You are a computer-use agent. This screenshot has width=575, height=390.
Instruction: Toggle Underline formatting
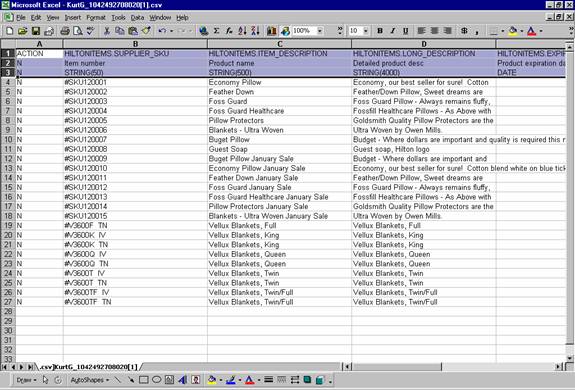pos(406,31)
